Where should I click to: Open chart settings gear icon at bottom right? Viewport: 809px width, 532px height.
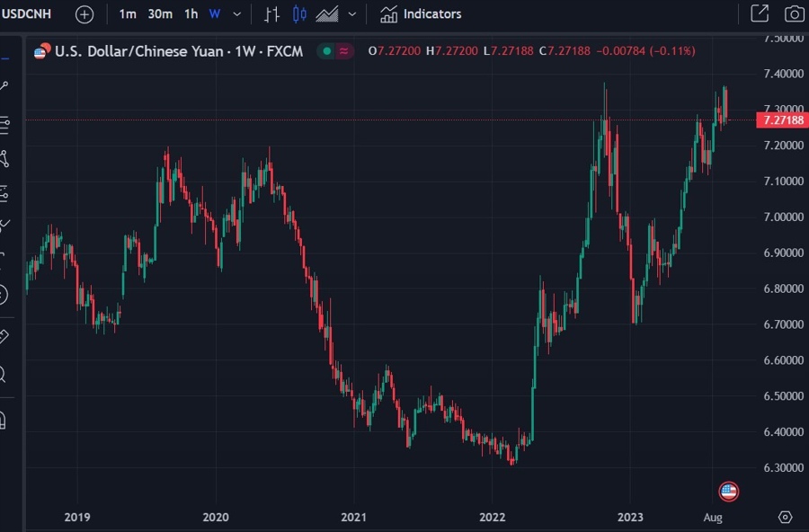point(785,517)
